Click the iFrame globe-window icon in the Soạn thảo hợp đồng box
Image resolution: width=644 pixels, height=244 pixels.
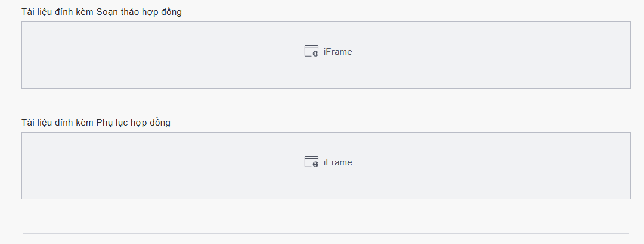pyautogui.click(x=311, y=51)
